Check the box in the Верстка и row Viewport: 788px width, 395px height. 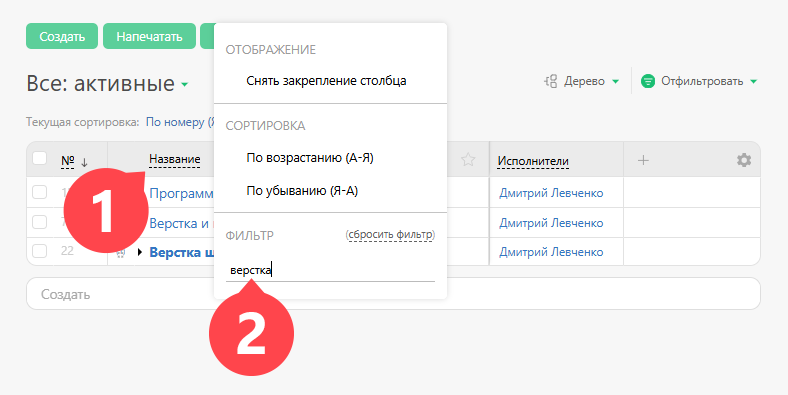click(x=40, y=222)
